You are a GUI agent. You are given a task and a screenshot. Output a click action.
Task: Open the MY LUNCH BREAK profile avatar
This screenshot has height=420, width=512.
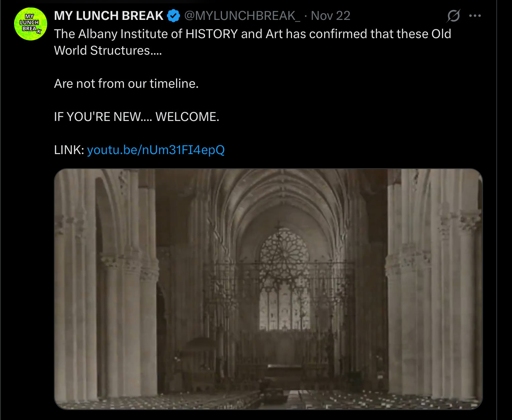(30, 24)
